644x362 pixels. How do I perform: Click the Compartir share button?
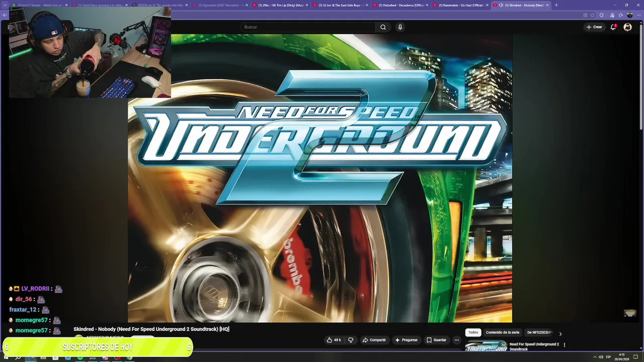[x=374, y=340]
